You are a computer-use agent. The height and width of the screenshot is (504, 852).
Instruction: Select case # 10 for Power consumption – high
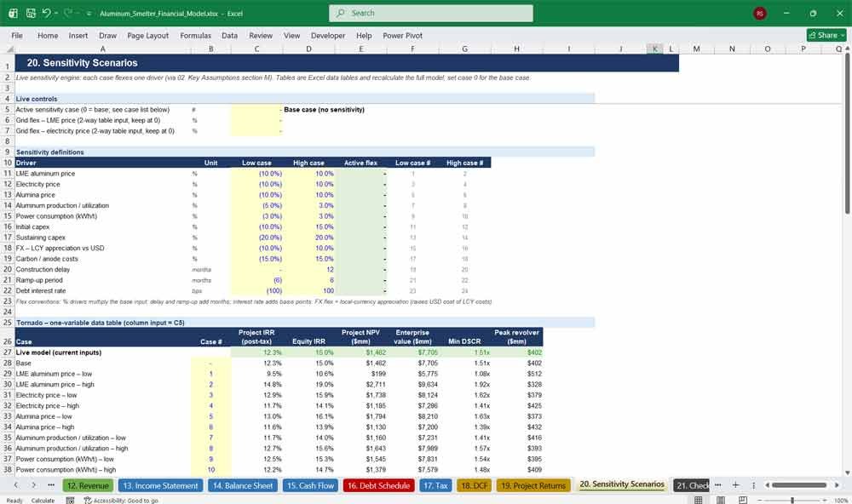[210, 470]
